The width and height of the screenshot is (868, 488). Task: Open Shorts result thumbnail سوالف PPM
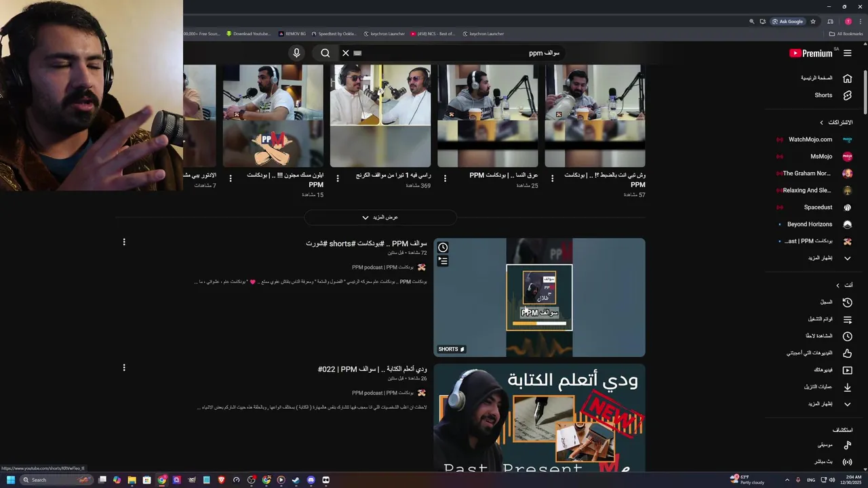click(539, 298)
